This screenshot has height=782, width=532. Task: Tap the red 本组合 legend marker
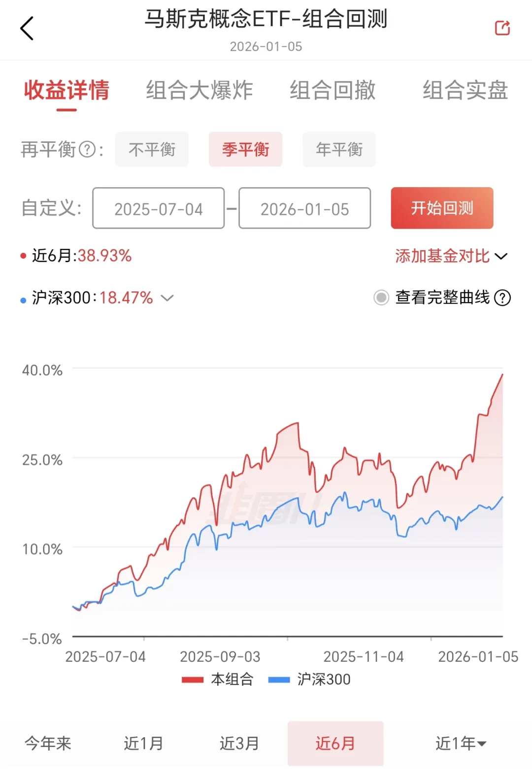pos(193,680)
